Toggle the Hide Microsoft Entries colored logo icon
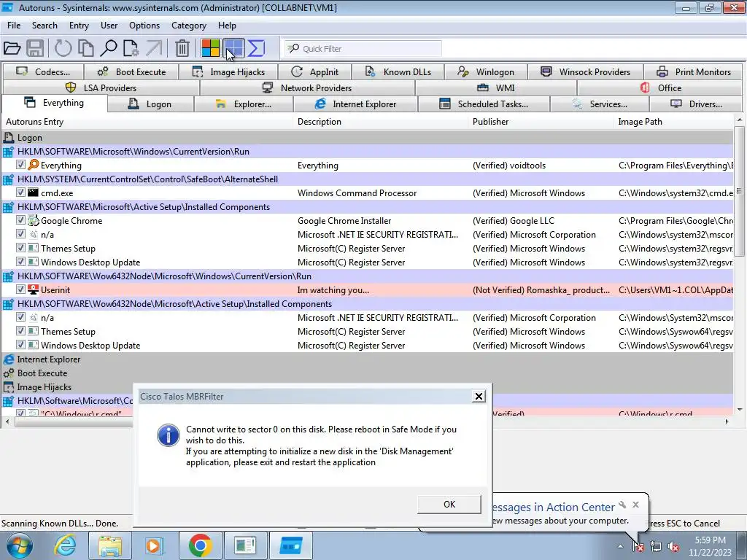This screenshot has height=560, width=747. point(210,48)
